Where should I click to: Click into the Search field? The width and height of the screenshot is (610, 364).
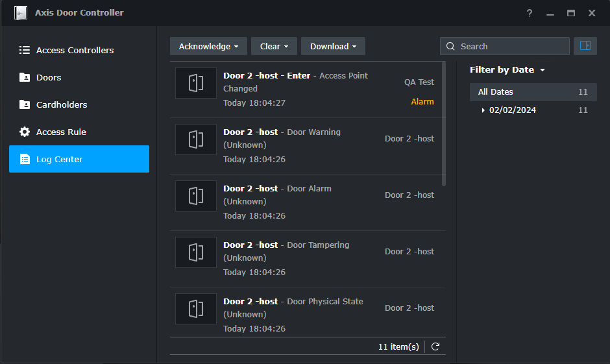click(x=505, y=46)
